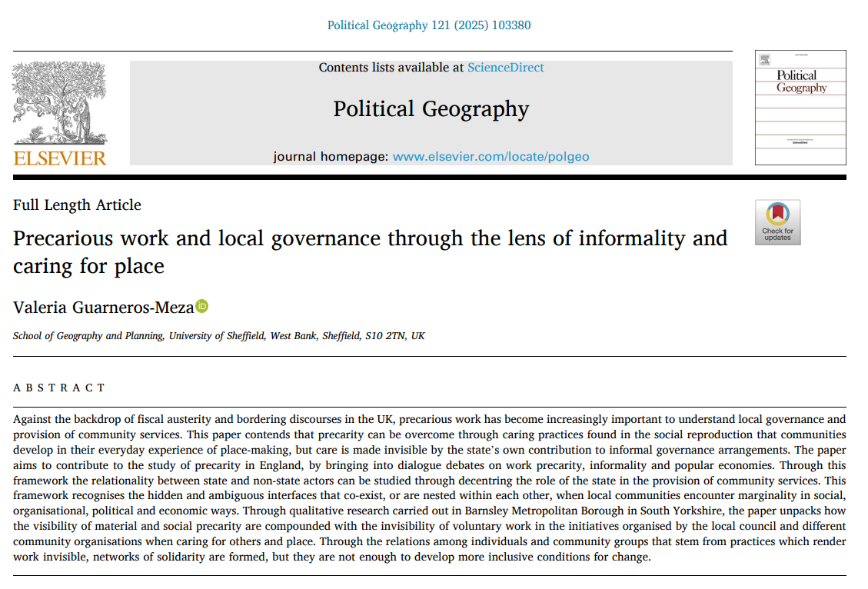Open the ScienceDirect link
This screenshot has width=868, height=589.
505,68
